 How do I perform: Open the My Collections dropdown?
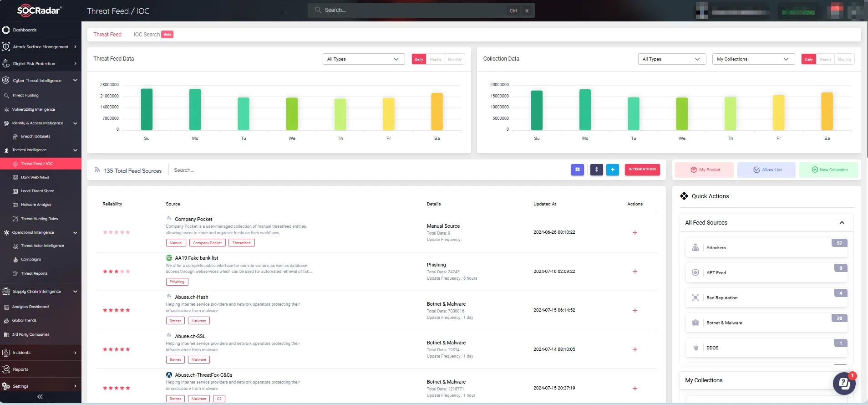pyautogui.click(x=753, y=59)
